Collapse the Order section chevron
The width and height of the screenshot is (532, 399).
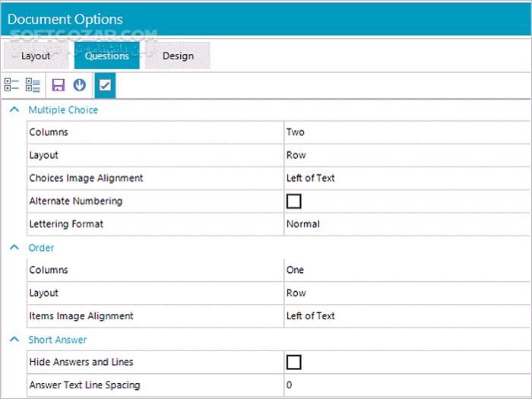(13, 248)
